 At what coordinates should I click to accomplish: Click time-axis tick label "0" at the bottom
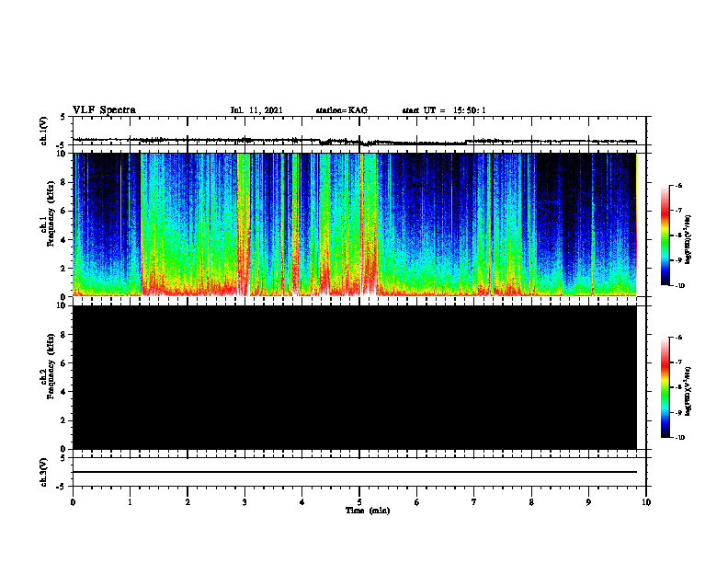coord(73,502)
